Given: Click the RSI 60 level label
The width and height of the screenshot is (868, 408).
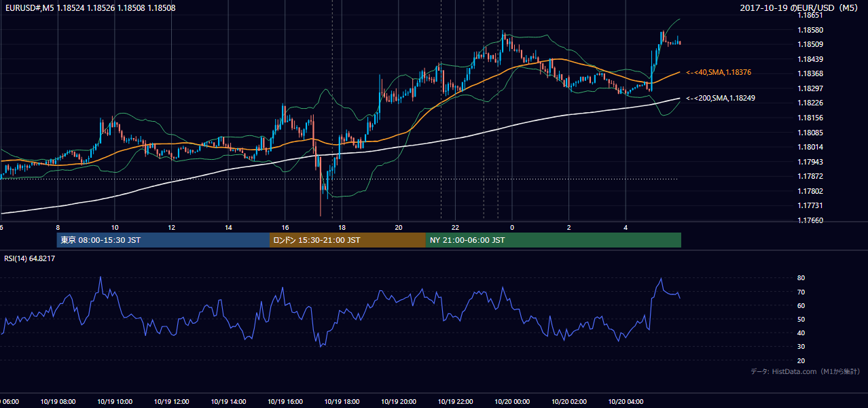Looking at the screenshot, I should (801, 305).
